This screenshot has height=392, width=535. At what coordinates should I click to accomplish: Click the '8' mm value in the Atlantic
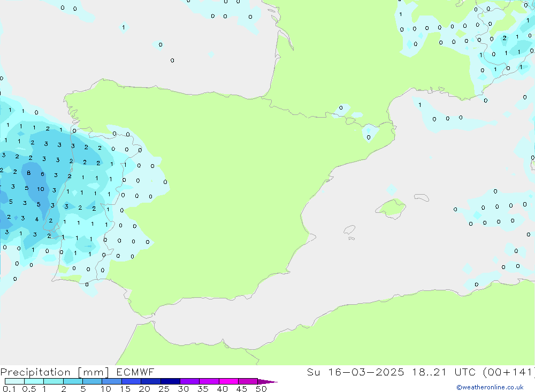(29, 173)
